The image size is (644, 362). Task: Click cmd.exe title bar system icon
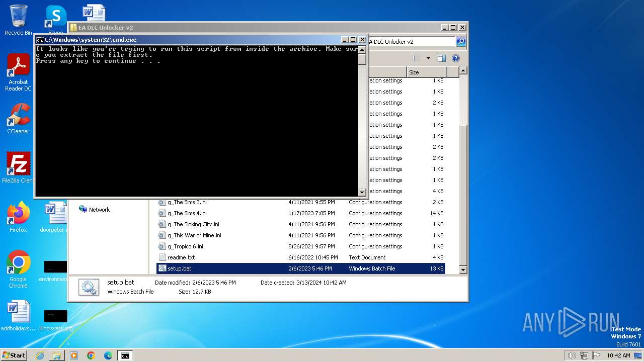click(x=40, y=40)
